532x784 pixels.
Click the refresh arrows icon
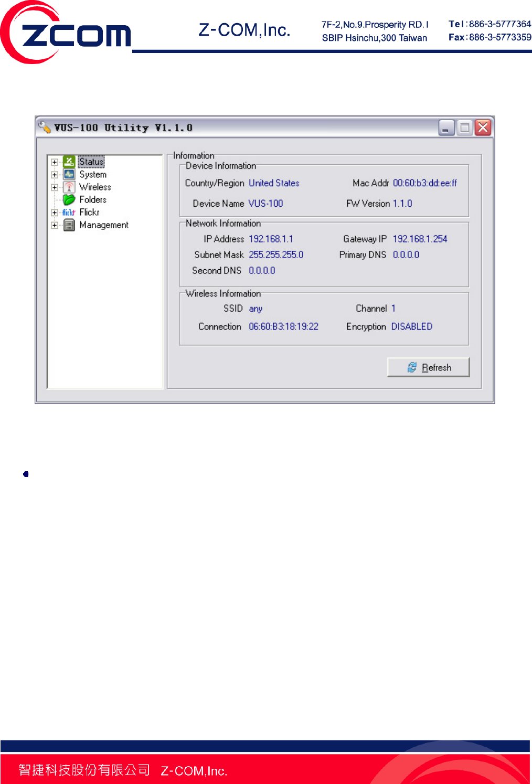[412, 367]
